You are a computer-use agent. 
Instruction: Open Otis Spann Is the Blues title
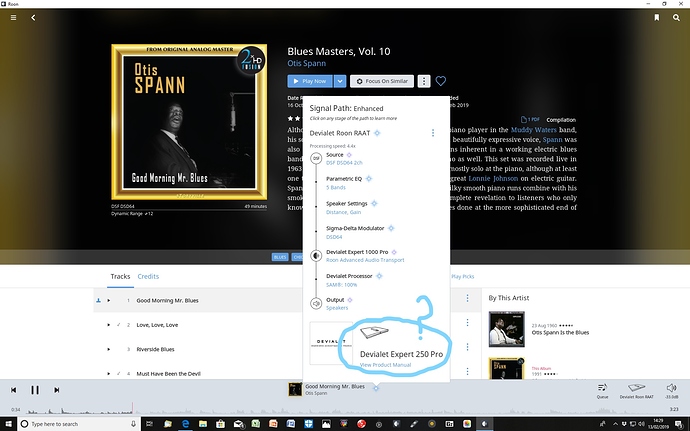pyautogui.click(x=560, y=332)
